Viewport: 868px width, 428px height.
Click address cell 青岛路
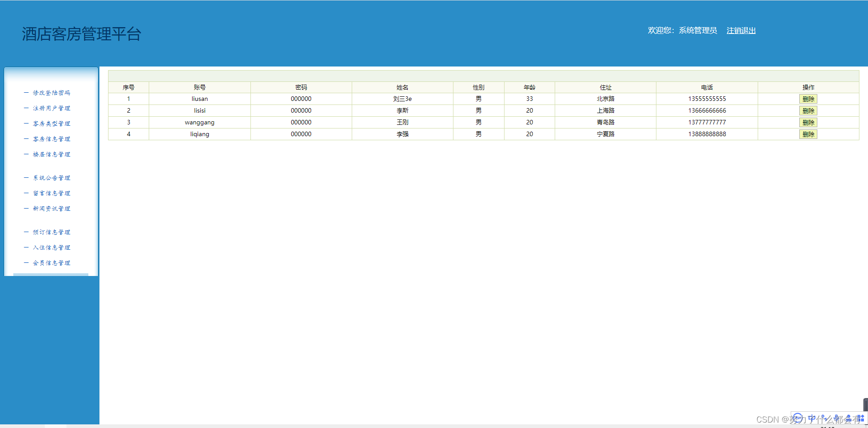605,122
